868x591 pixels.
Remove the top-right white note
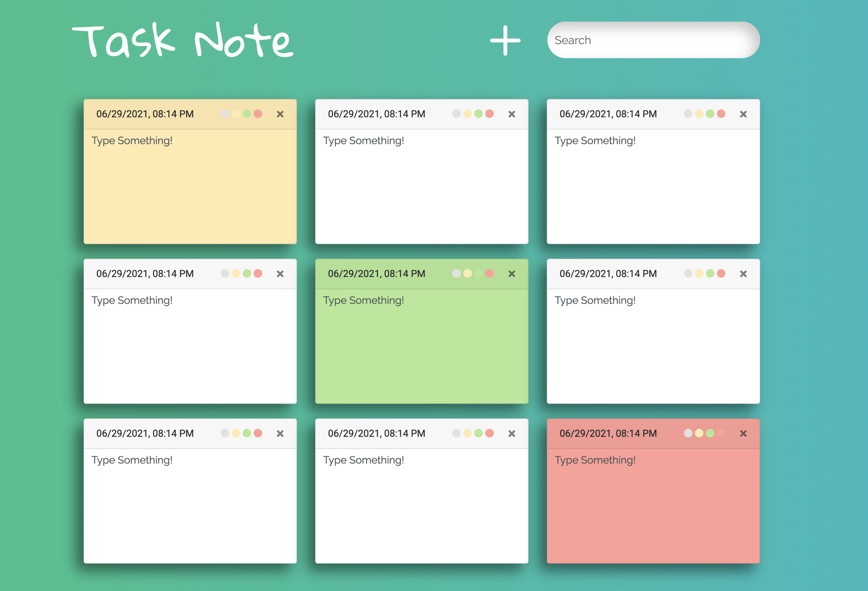tap(743, 114)
